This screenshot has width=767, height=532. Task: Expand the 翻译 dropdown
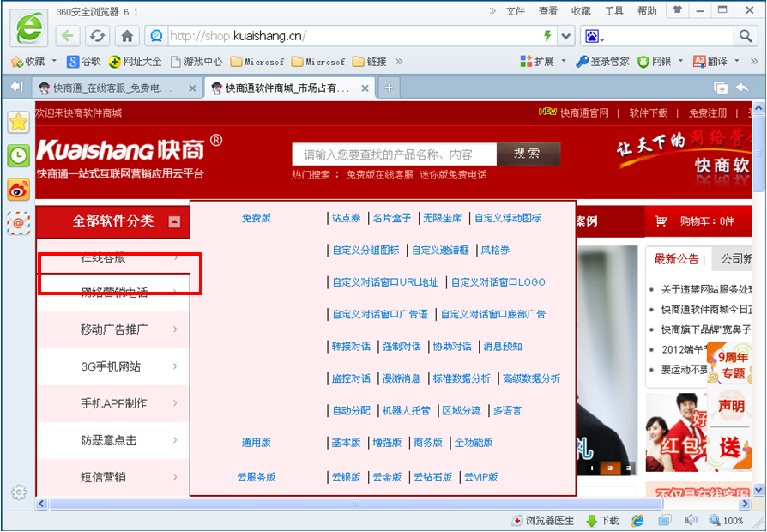[x=737, y=61]
